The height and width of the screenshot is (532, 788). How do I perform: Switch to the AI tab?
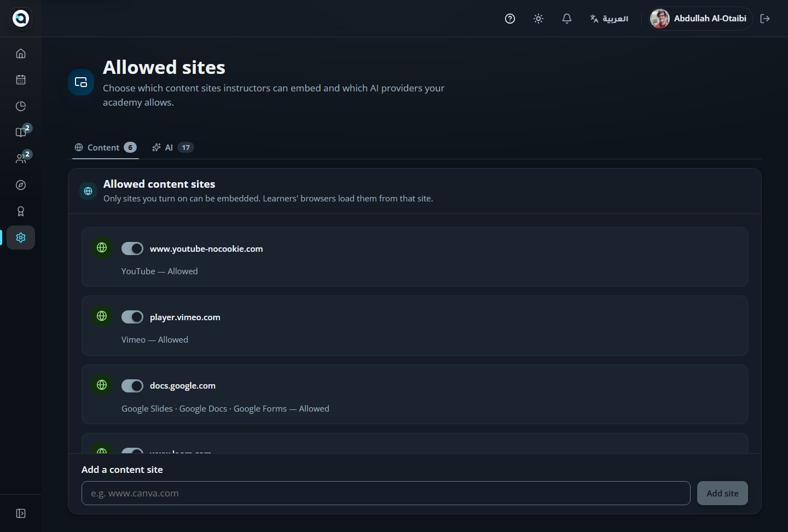click(x=172, y=148)
